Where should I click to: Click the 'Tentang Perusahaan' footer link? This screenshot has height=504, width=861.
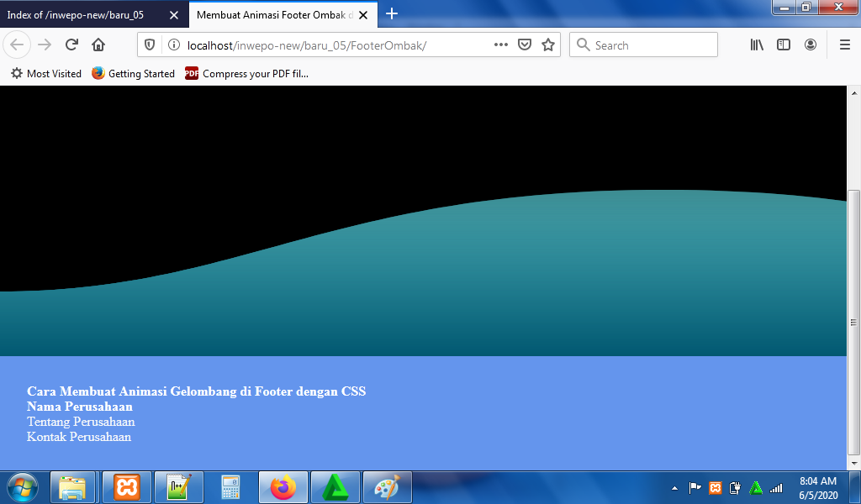[81, 422]
